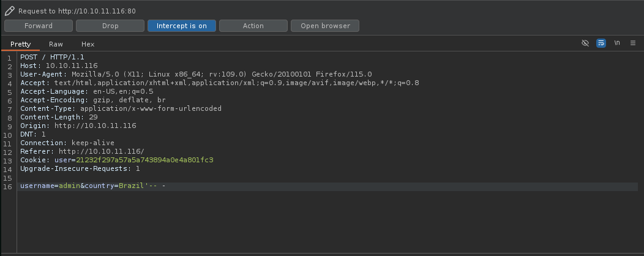The image size is (644, 256).
Task: Click the User-Agent header line
Action: (196, 74)
